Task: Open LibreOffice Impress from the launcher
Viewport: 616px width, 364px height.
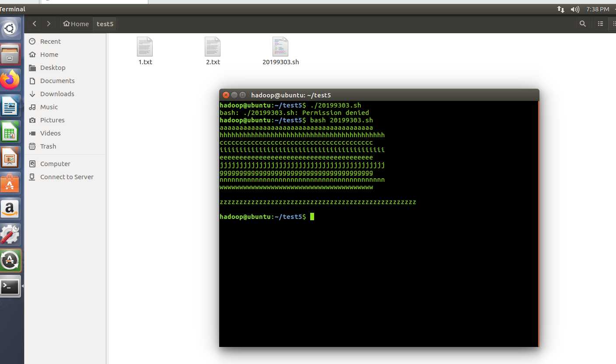Action: (10, 158)
